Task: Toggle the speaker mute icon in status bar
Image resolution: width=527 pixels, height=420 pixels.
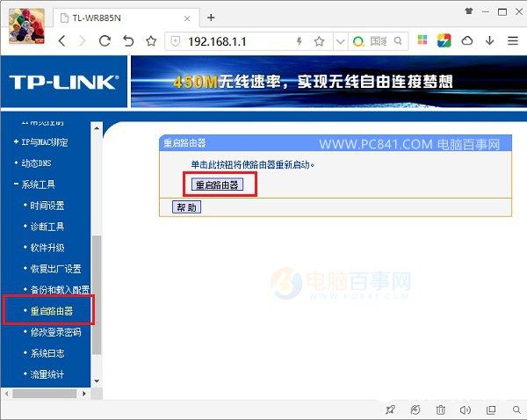Action: click(466, 410)
